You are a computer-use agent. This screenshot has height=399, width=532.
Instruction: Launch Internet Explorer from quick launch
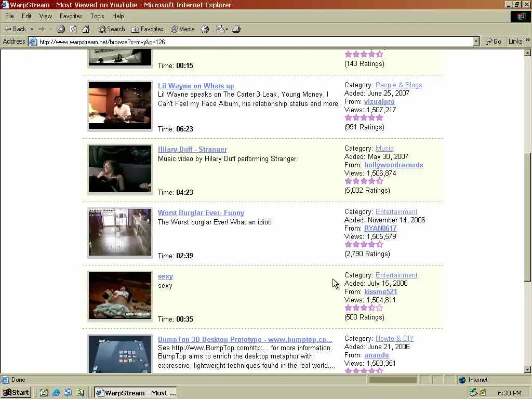click(56, 393)
